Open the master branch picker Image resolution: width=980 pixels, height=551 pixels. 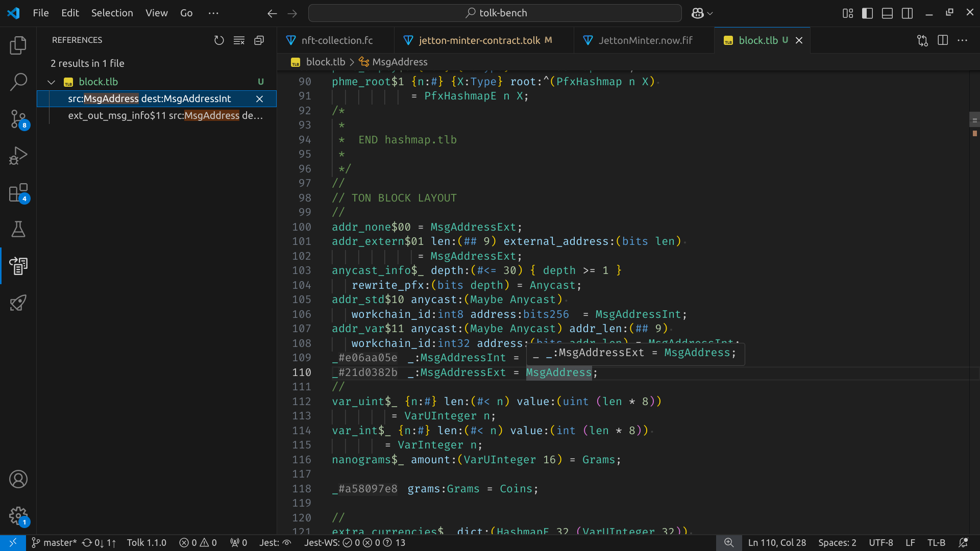pyautogui.click(x=54, y=543)
